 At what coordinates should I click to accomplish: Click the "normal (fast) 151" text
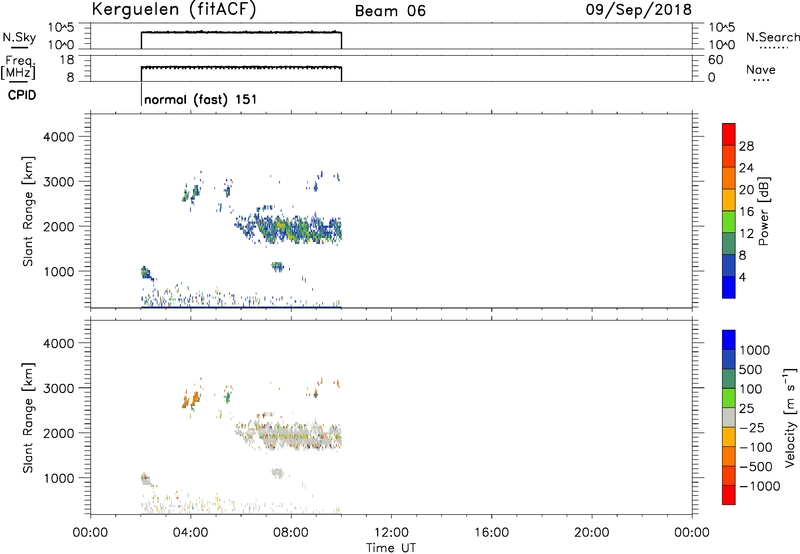coord(201,99)
